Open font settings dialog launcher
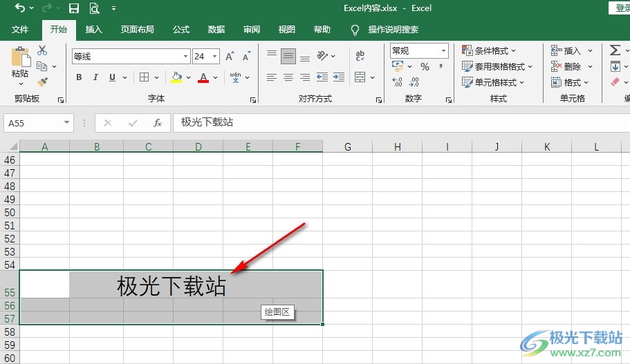Screen dimensions: 630x364 click(253, 100)
